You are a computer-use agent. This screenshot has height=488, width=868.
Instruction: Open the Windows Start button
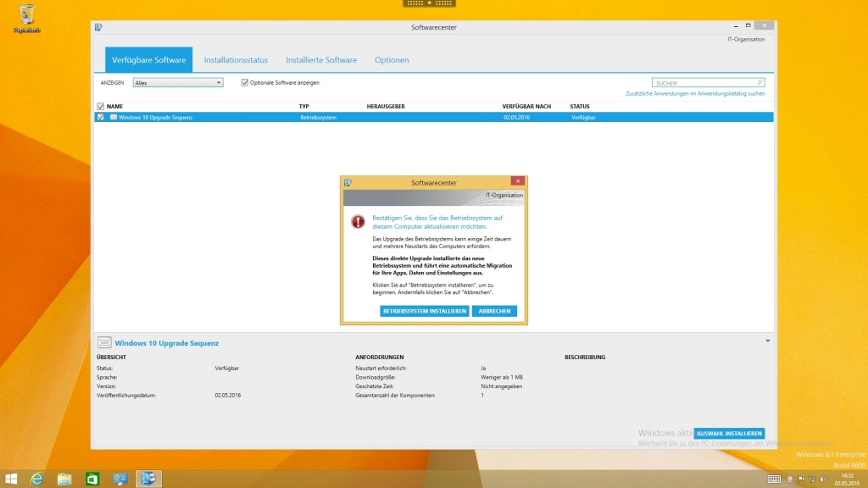(11, 479)
